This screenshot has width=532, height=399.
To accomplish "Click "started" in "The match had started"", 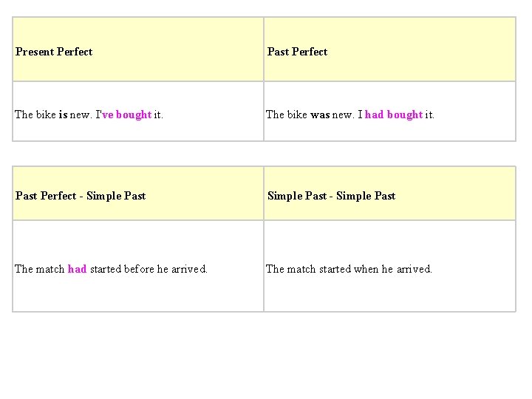I will point(106,269).
